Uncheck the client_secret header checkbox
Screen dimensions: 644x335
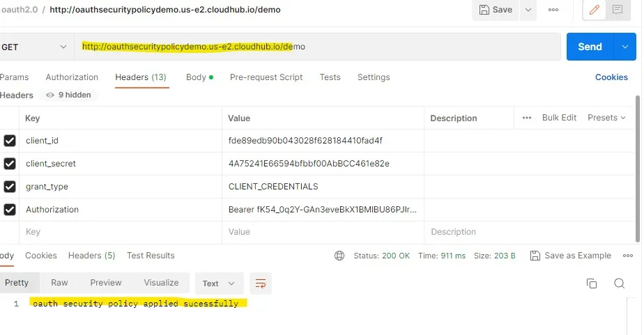[x=10, y=164]
